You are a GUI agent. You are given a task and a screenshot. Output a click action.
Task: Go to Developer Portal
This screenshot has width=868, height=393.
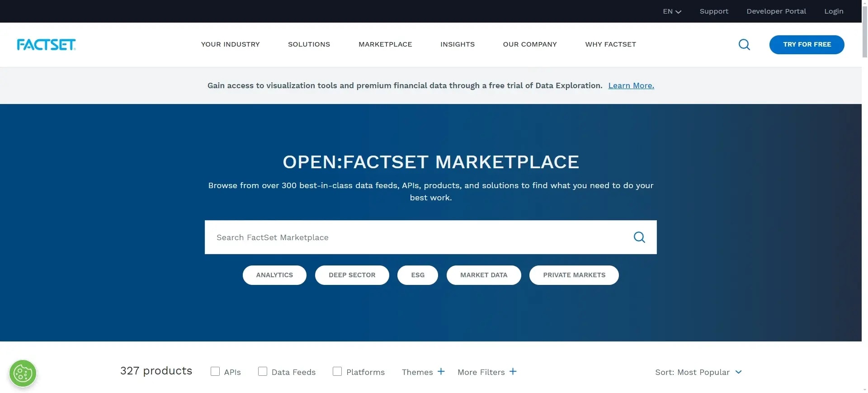click(776, 11)
